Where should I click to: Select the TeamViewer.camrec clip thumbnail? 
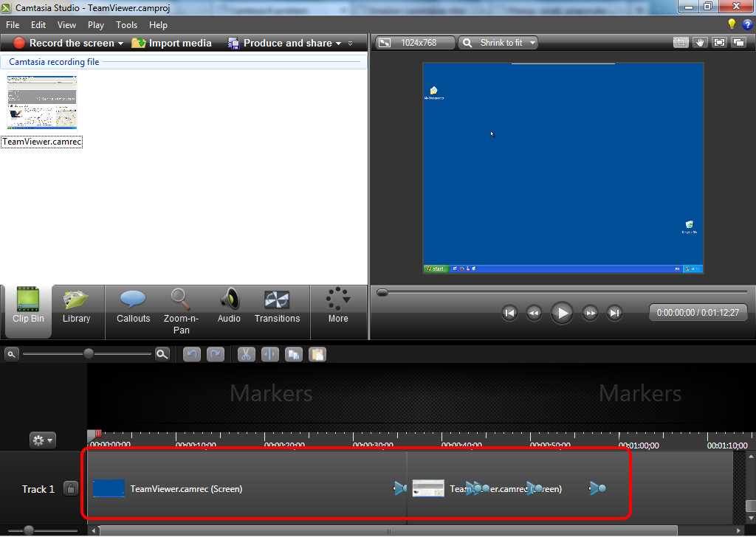(x=42, y=102)
